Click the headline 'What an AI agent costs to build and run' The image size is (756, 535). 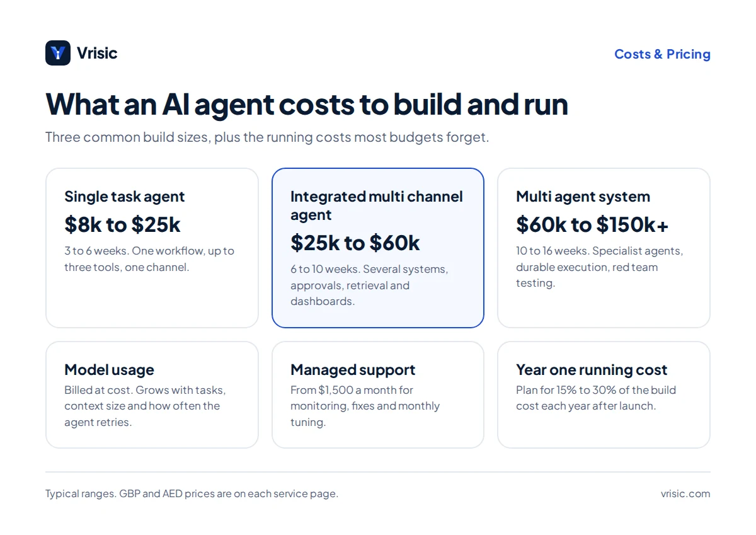pos(307,104)
